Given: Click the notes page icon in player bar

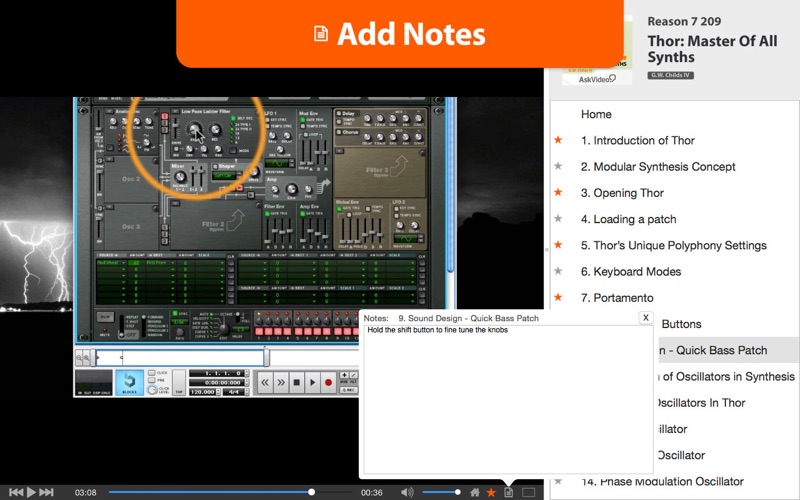Looking at the screenshot, I should 509,492.
